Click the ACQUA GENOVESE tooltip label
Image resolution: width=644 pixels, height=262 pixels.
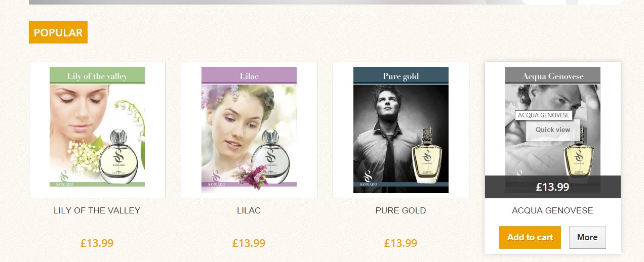(x=544, y=115)
